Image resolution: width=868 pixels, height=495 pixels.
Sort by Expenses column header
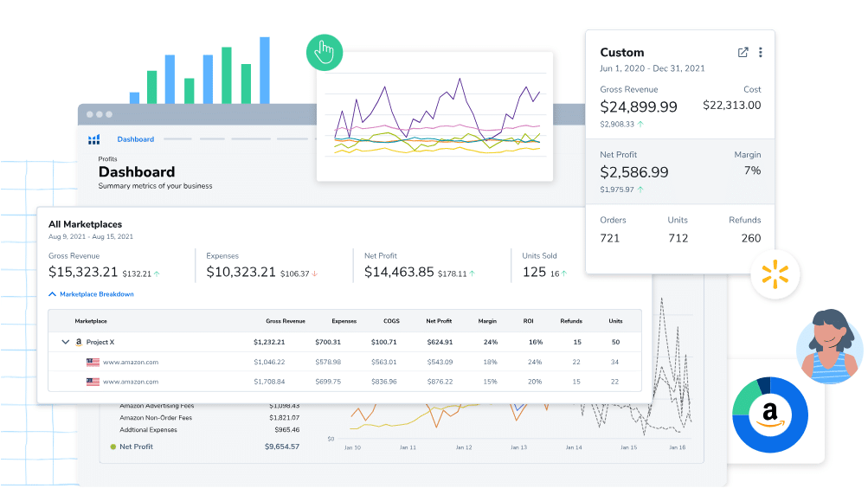click(x=344, y=321)
